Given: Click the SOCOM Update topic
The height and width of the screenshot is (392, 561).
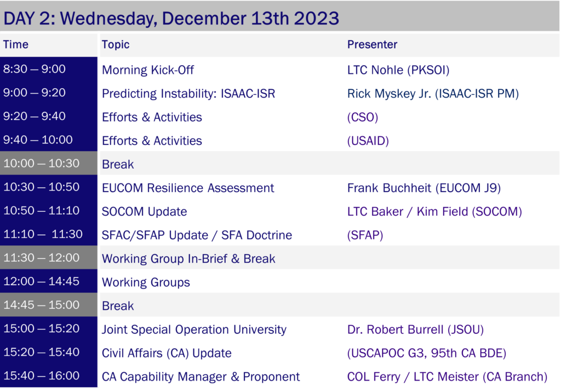Looking at the screenshot, I should coord(145,211).
